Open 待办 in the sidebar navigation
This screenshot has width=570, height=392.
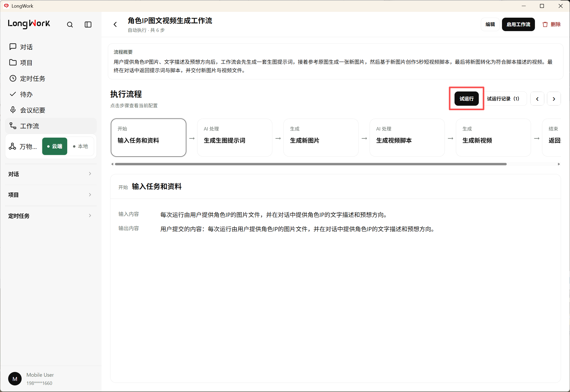pos(51,94)
